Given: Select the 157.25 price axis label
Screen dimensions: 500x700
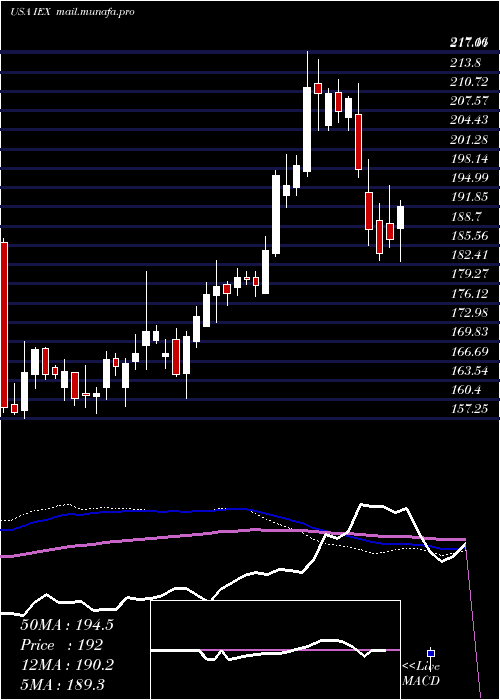Looking at the screenshot, I should 469,409.
